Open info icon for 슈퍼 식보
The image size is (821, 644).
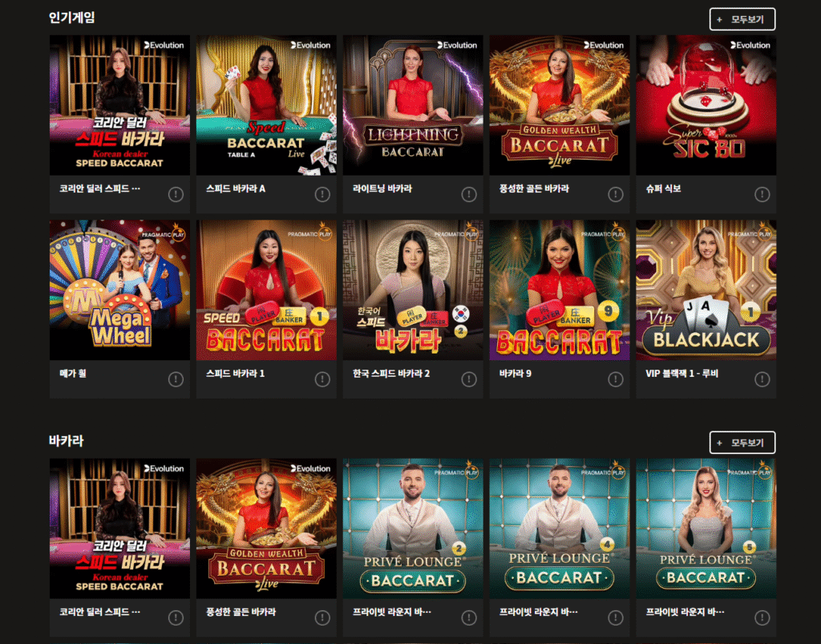click(x=762, y=194)
